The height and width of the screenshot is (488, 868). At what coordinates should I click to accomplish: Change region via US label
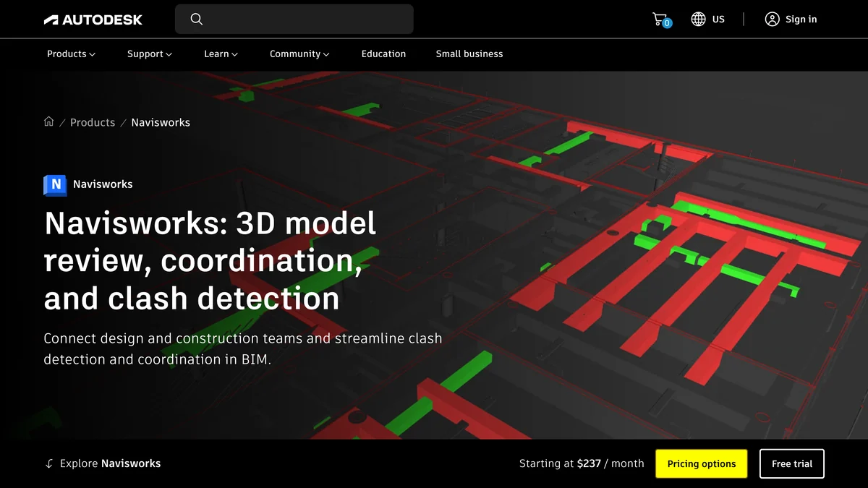(x=718, y=20)
